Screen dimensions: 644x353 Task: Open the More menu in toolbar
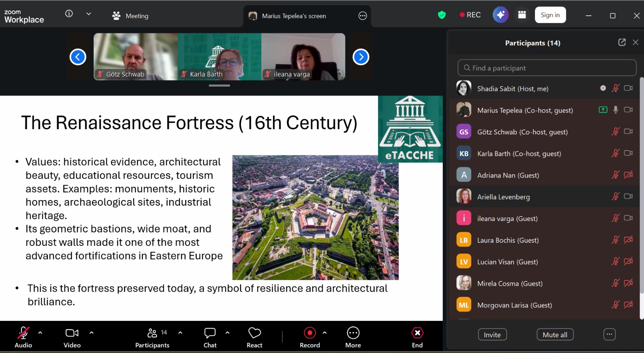(x=353, y=337)
